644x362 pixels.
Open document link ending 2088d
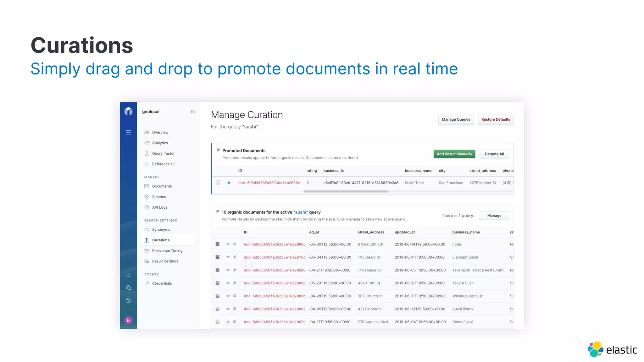[x=275, y=283]
